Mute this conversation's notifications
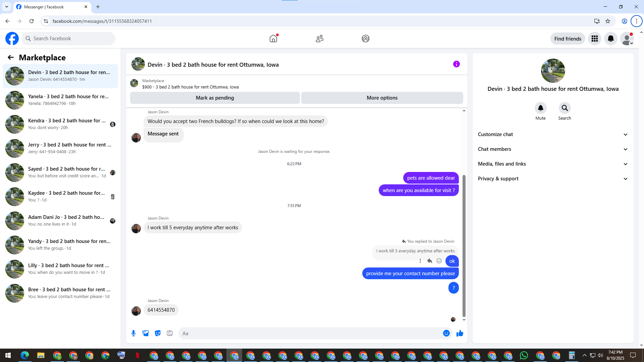 tap(540, 108)
